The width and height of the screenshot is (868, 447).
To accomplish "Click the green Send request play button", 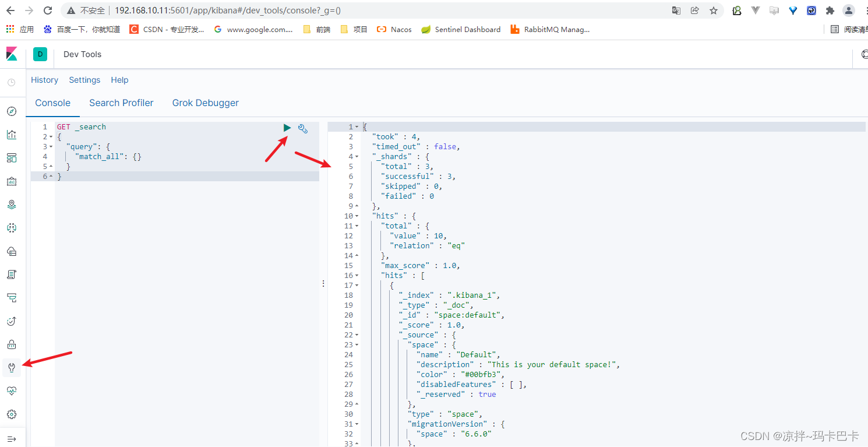I will [x=287, y=128].
